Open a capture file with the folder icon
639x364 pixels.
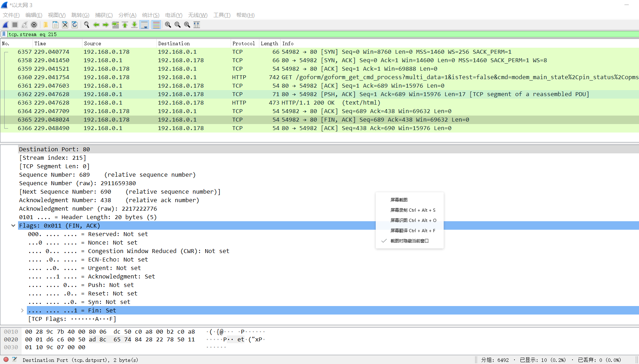(46, 25)
